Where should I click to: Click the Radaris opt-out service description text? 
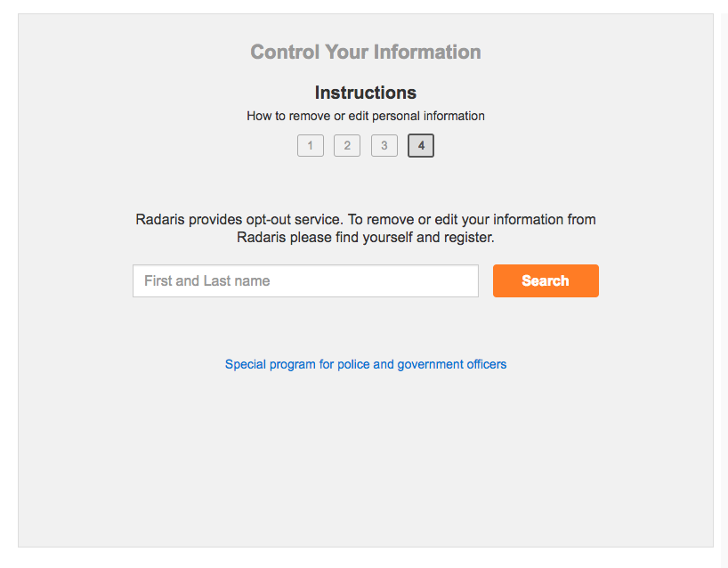tap(365, 228)
